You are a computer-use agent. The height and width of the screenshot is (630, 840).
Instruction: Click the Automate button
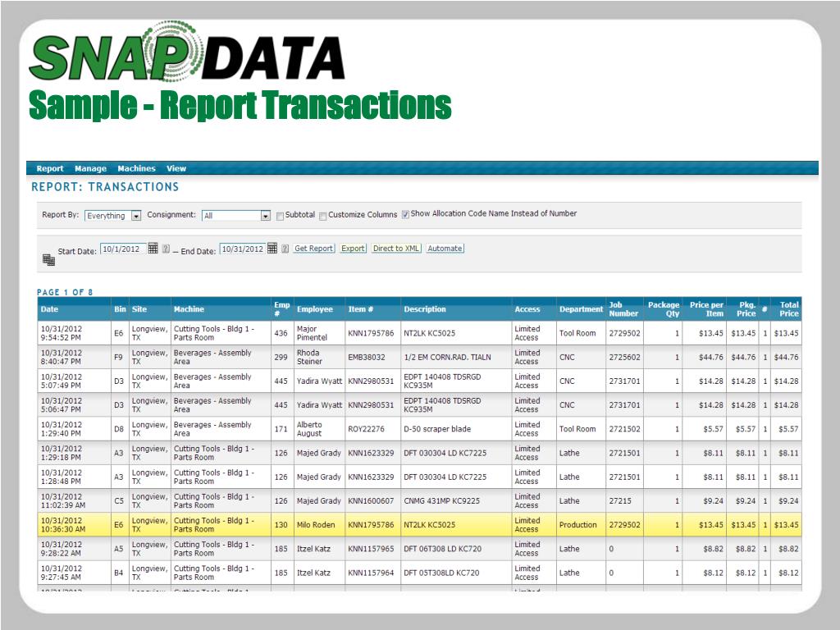click(445, 249)
